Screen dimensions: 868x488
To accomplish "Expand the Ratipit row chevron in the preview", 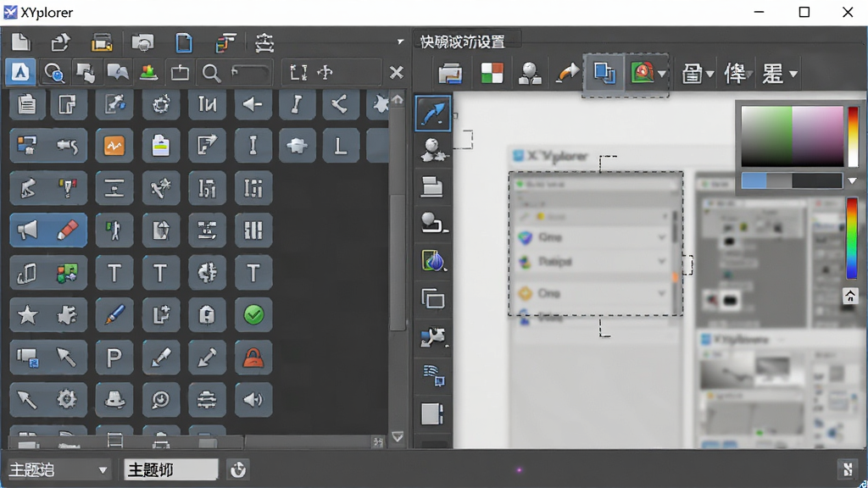I will 661,261.
